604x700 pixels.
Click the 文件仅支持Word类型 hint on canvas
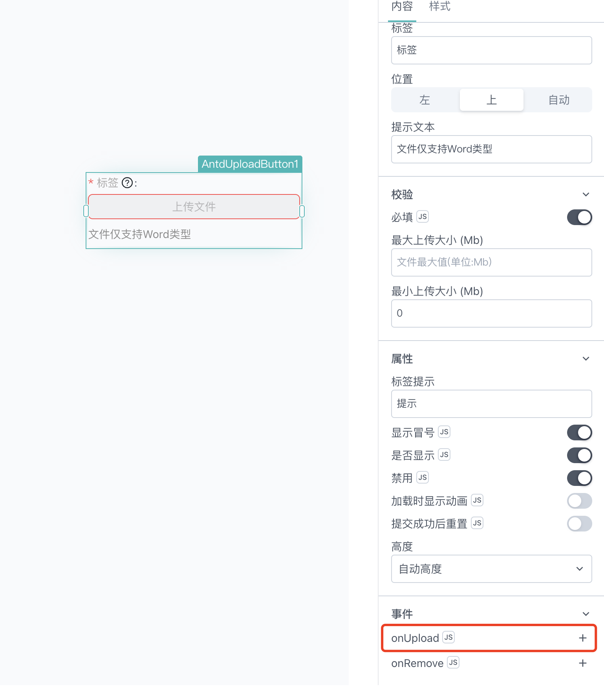139,235
